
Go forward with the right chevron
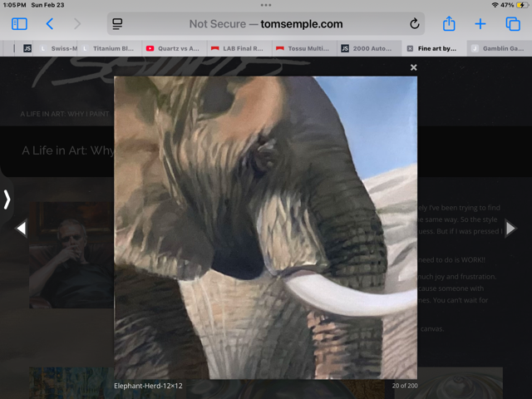pyautogui.click(x=77, y=24)
